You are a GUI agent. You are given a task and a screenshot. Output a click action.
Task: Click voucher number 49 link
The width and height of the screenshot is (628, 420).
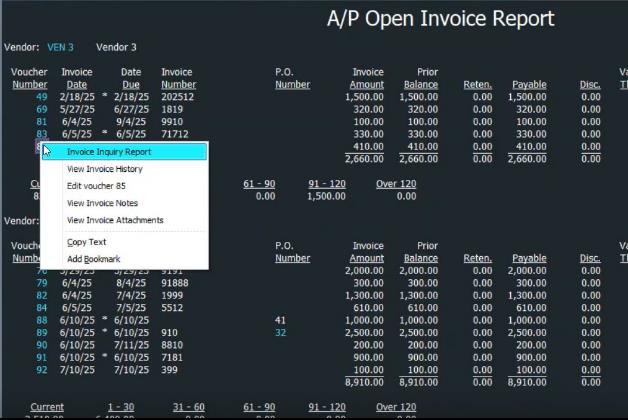(41, 97)
